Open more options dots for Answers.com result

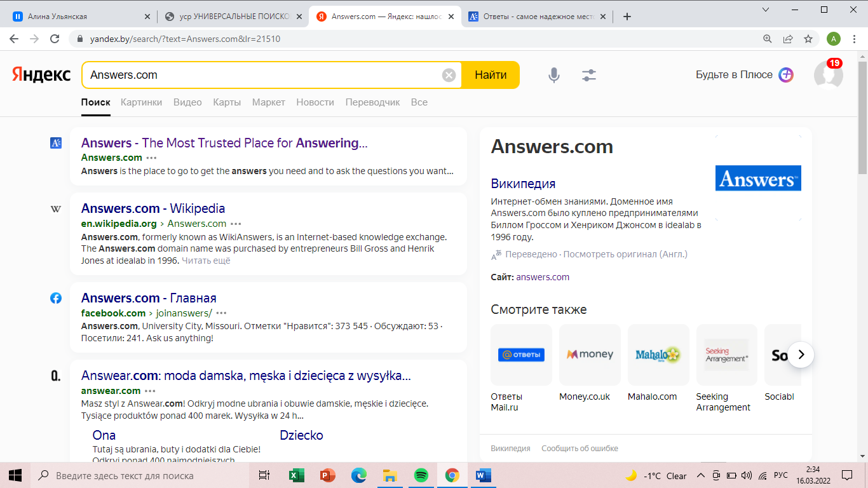pyautogui.click(x=151, y=158)
